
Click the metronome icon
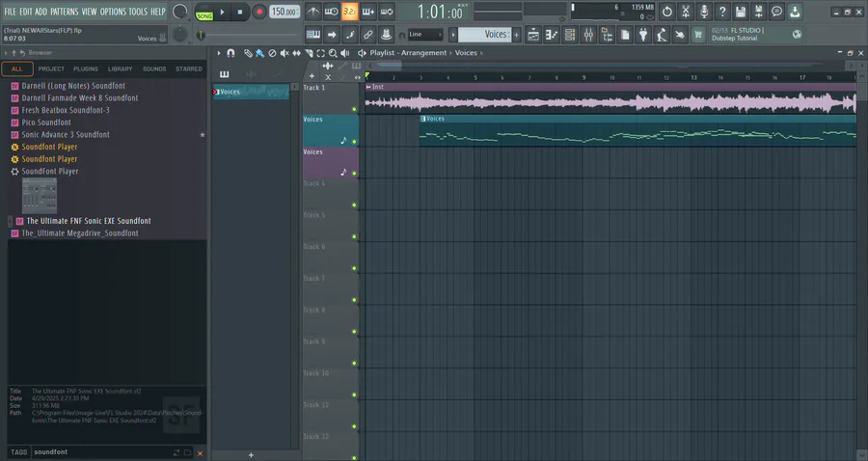[x=313, y=11]
